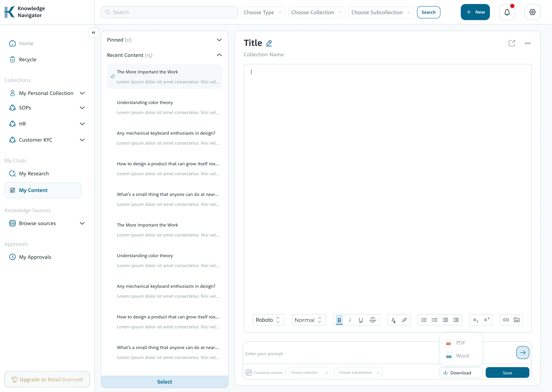This screenshot has width=552, height=392.
Task: Click the Upgrade to Retail licenses button
Action: [x=47, y=379]
